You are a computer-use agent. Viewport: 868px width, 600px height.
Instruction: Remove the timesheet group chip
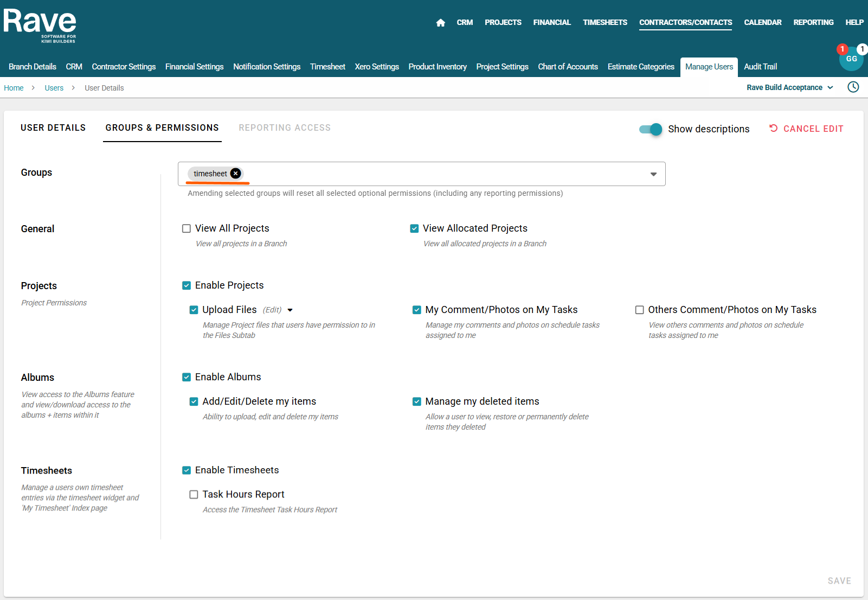pos(235,174)
